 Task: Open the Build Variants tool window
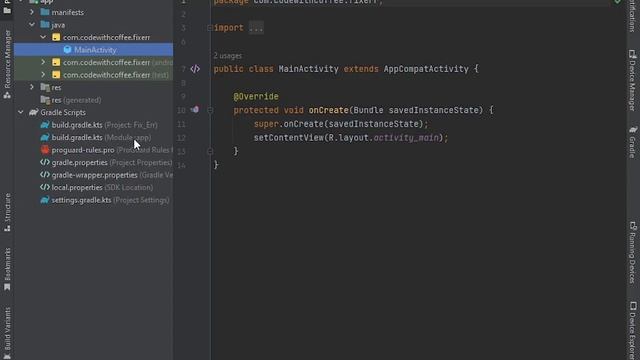click(7, 333)
